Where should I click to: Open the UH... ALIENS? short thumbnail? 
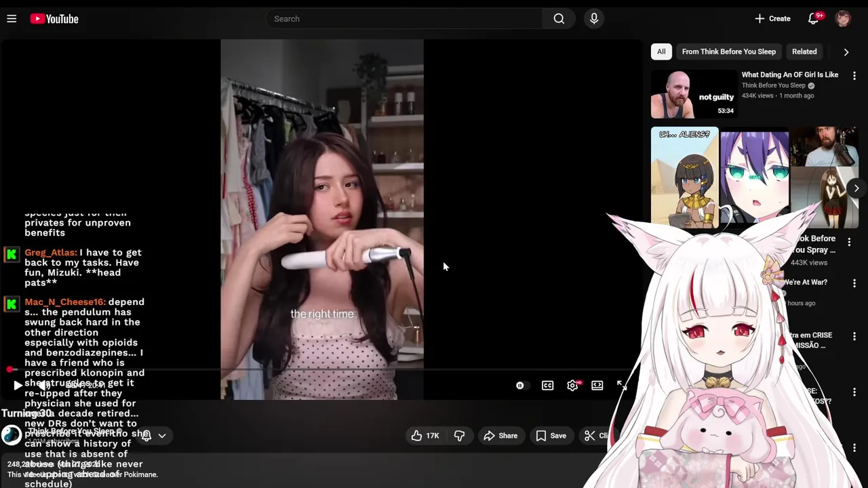685,178
